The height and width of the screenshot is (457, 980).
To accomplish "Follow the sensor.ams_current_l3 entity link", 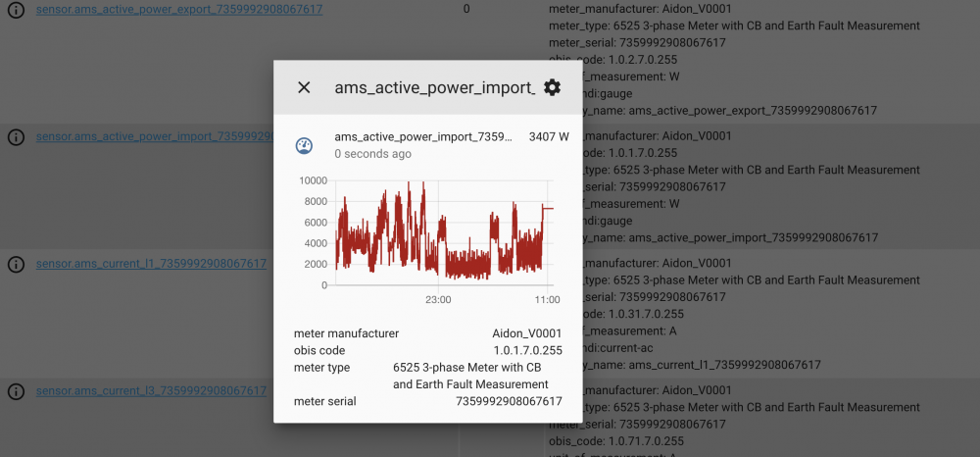I will point(151,390).
